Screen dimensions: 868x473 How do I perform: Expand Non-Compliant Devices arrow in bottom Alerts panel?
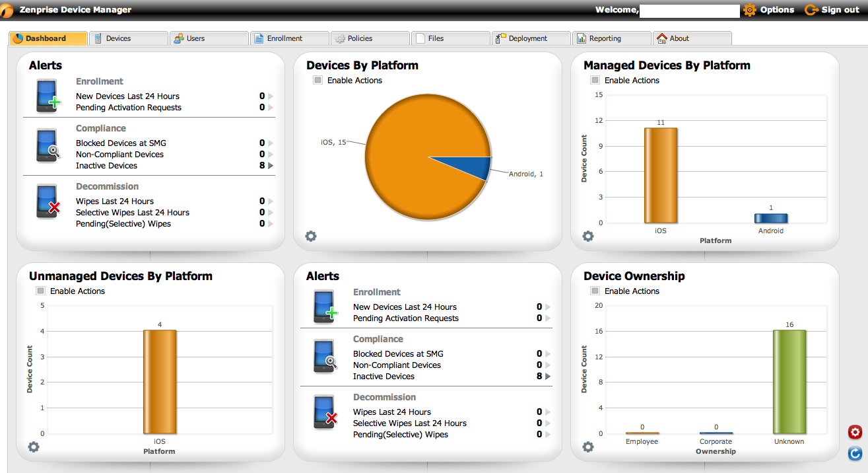tap(548, 365)
